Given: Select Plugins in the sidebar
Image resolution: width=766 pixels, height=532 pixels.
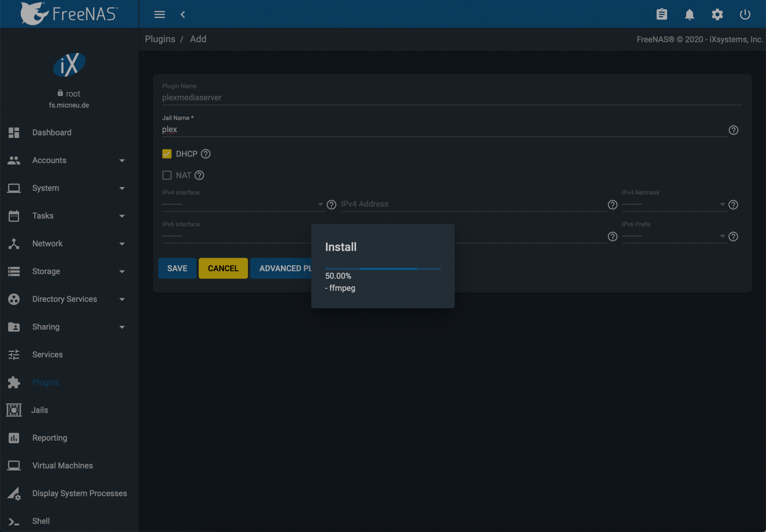Looking at the screenshot, I should 45,383.
